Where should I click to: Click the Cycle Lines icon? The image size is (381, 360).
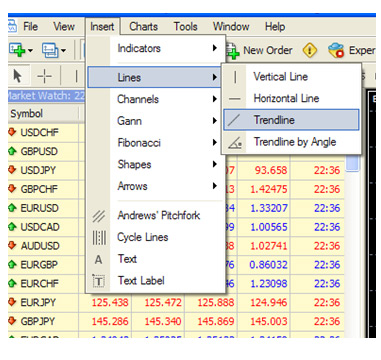[x=99, y=238]
